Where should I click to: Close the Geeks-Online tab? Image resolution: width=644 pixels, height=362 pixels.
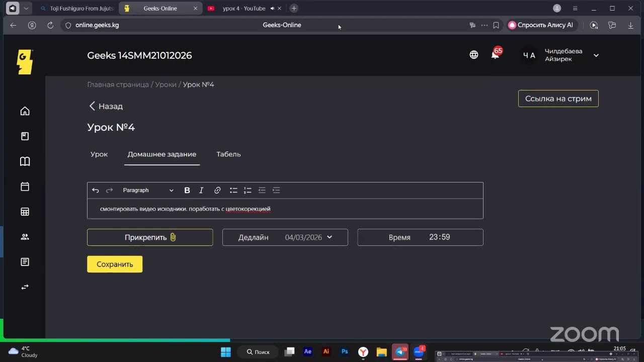[x=195, y=8]
